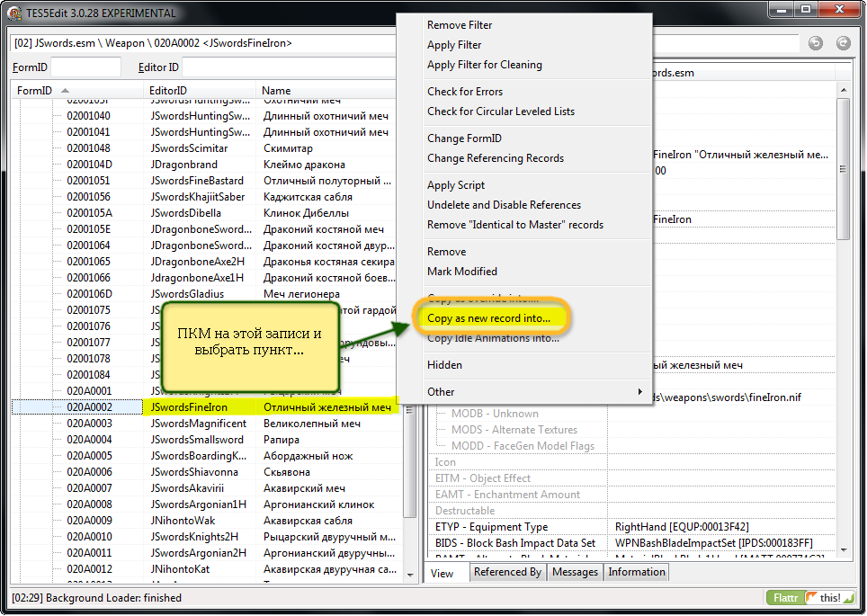Viewport: 867px width, 616px height.
Task: Click the back navigation arrow icon
Action: point(816,43)
